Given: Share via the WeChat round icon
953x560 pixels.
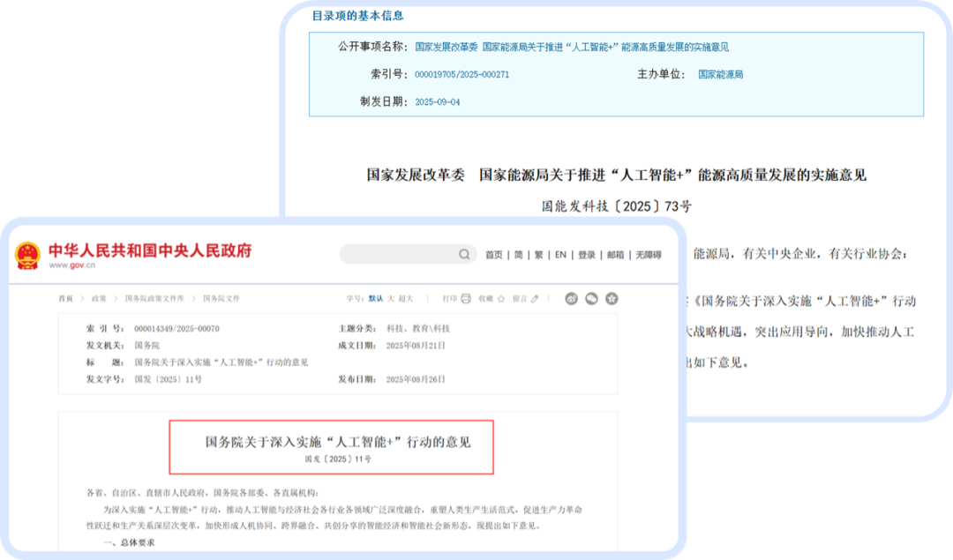Looking at the screenshot, I should 591,299.
